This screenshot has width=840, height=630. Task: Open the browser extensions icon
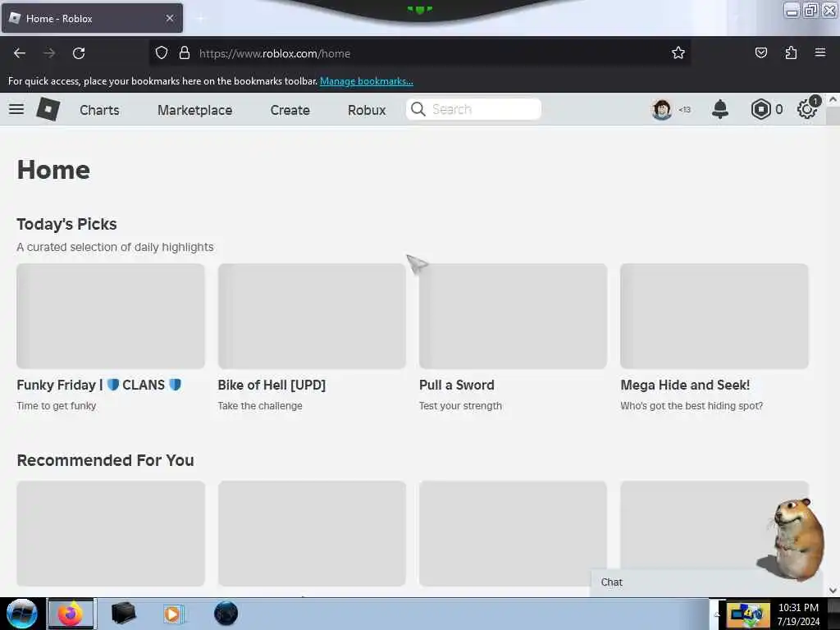click(x=791, y=52)
